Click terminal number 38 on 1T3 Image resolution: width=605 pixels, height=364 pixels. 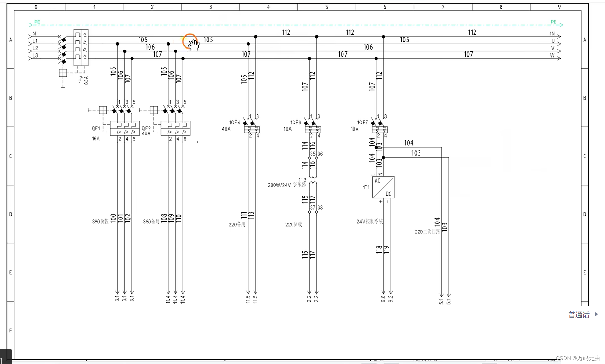pos(320,208)
